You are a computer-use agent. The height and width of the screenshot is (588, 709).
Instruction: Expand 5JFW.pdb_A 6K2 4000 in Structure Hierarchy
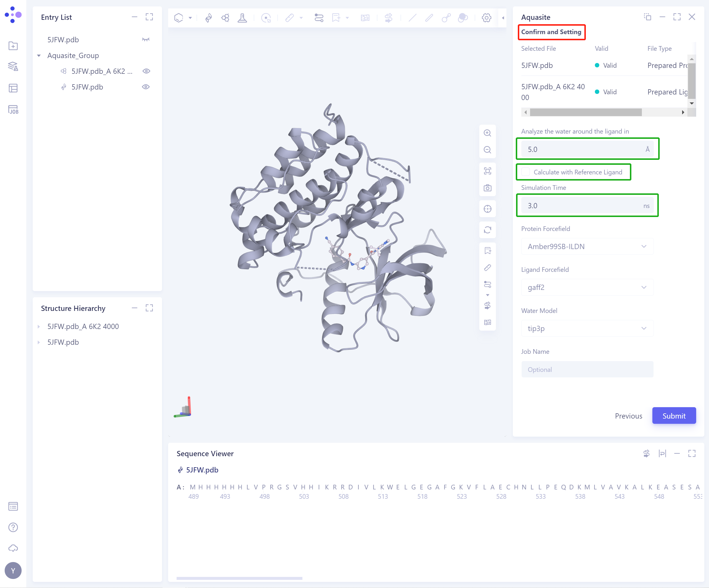39,326
